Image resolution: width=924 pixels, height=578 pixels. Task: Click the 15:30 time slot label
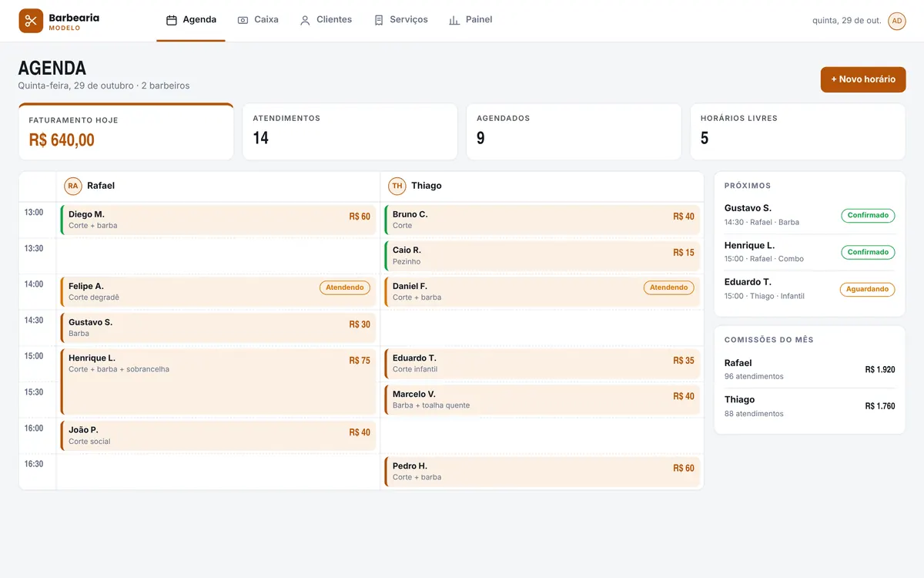pyautogui.click(x=34, y=392)
